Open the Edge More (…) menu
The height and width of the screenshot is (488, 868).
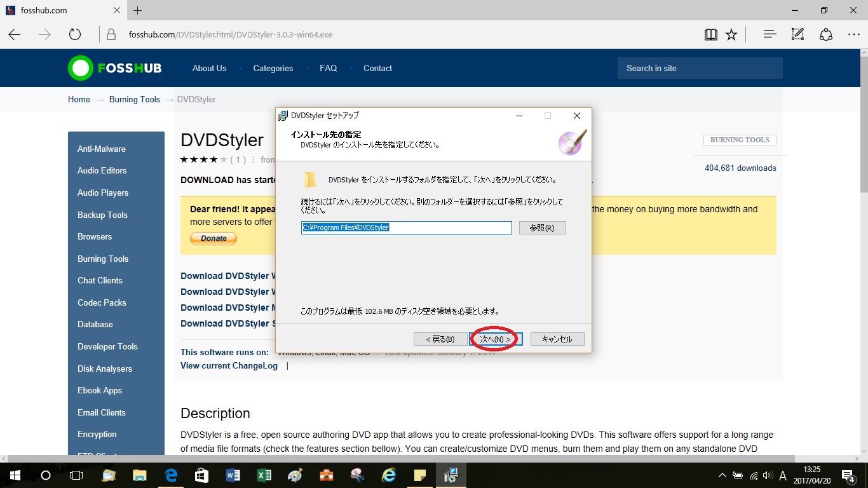coord(853,34)
